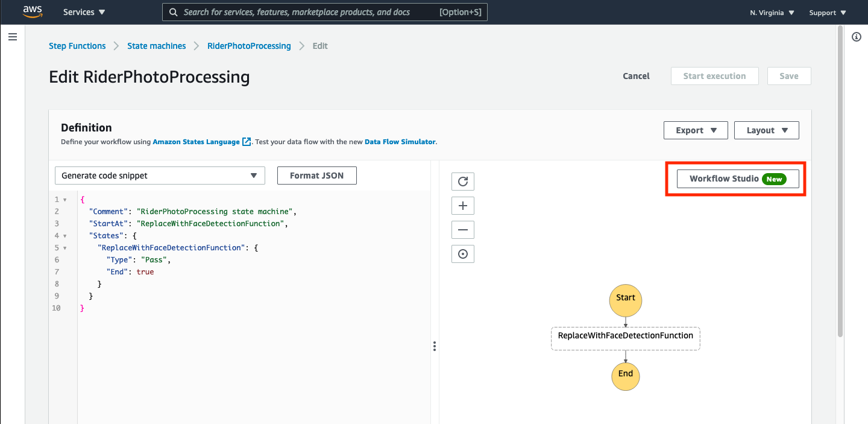Click the Cancel button

coord(637,76)
